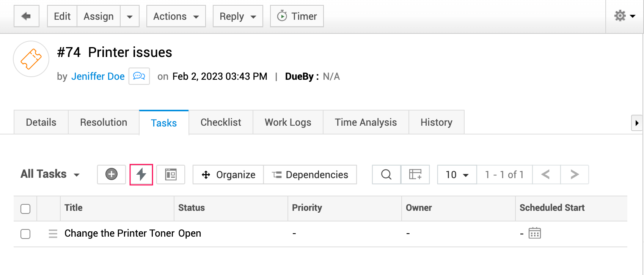
Task: Switch to the Details tab
Action: [x=41, y=122]
